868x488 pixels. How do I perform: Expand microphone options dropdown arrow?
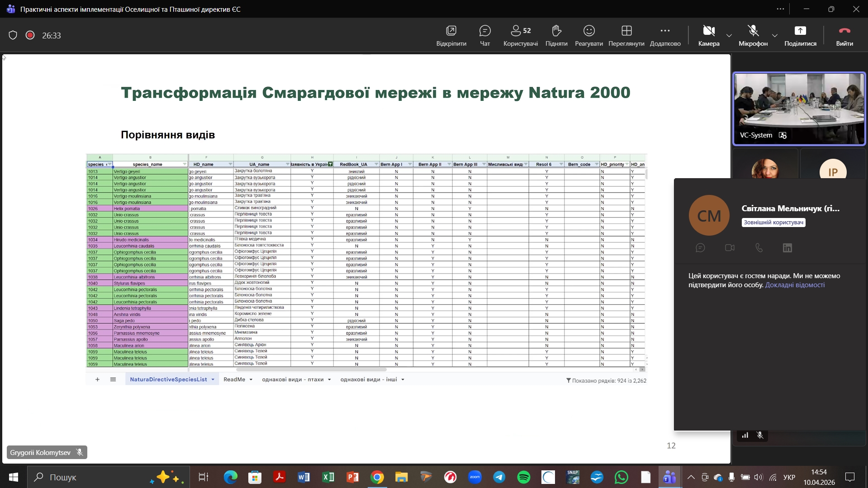pyautogui.click(x=774, y=35)
